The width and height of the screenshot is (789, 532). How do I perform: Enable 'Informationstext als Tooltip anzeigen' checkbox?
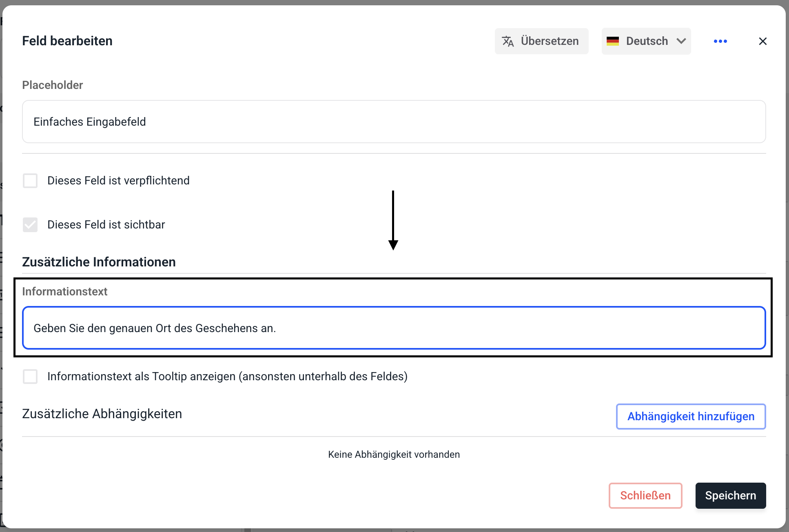[30, 377]
